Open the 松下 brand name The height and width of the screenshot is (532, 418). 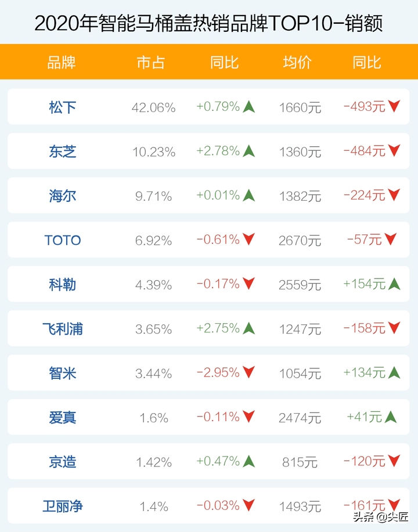[62, 107]
